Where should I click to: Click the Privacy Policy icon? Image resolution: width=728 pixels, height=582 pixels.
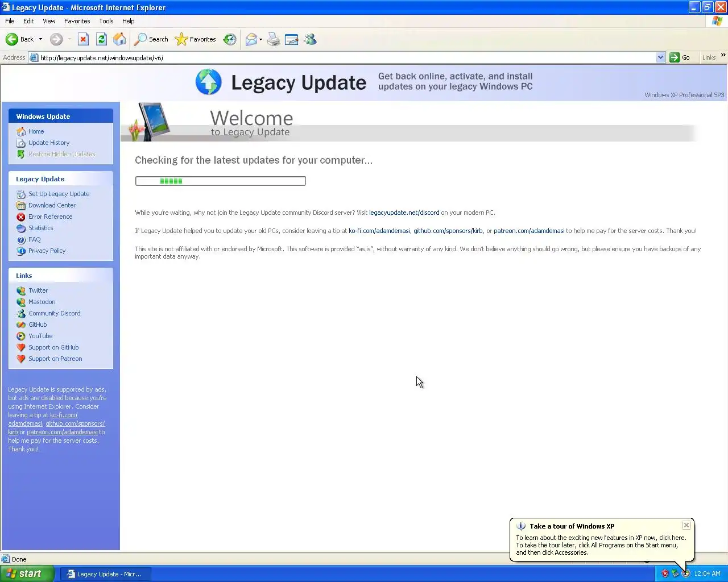click(21, 251)
